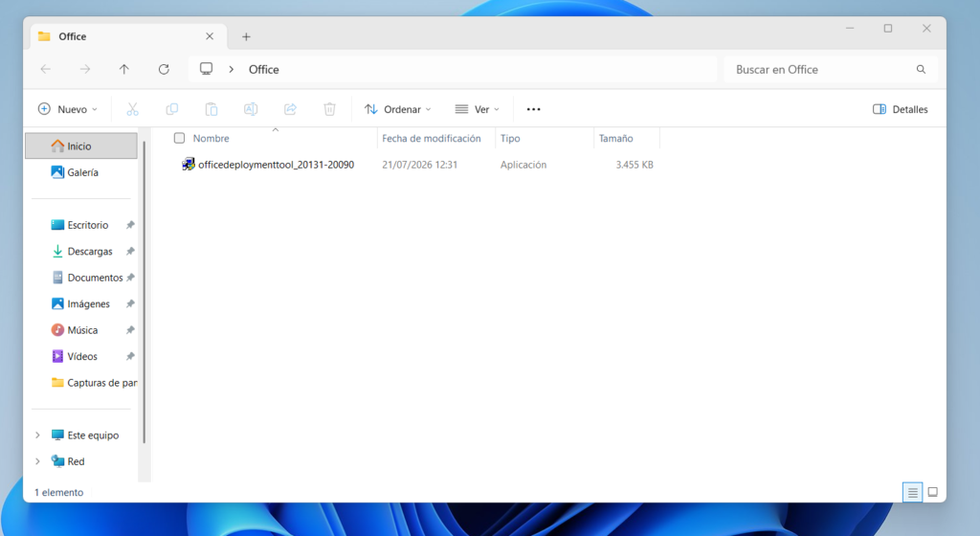Open the Ordenar dropdown menu
This screenshot has width=980, height=536.
pos(397,109)
